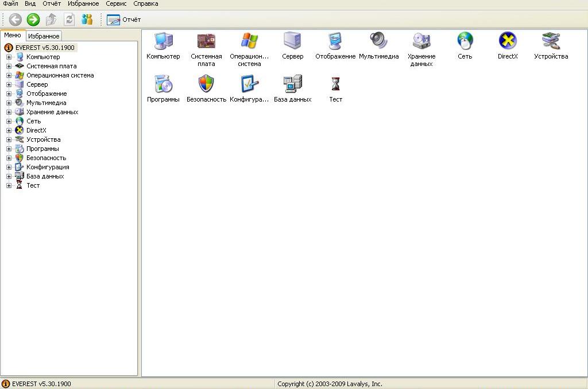The image size is (588, 389).
Task: Open the Файл menu
Action: tap(10, 4)
